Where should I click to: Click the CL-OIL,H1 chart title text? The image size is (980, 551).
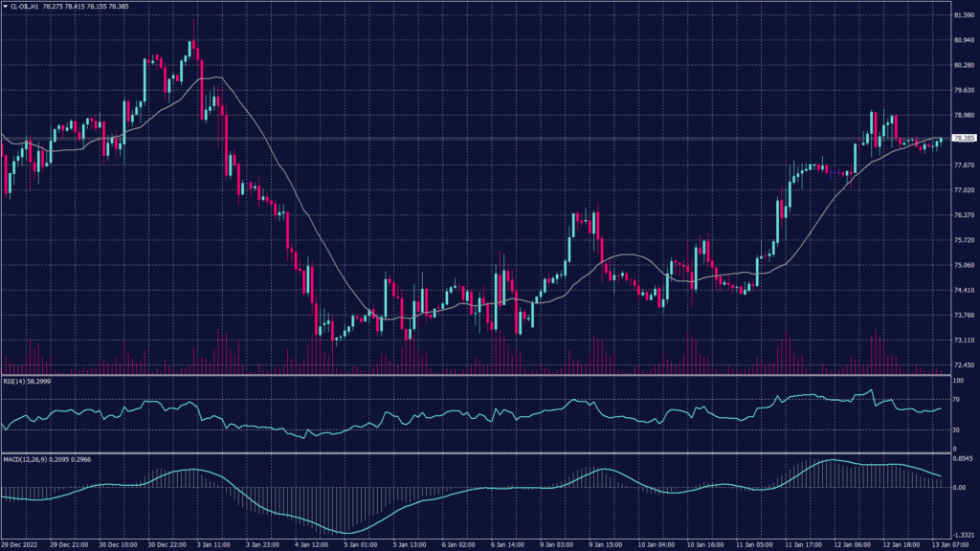(27, 6)
